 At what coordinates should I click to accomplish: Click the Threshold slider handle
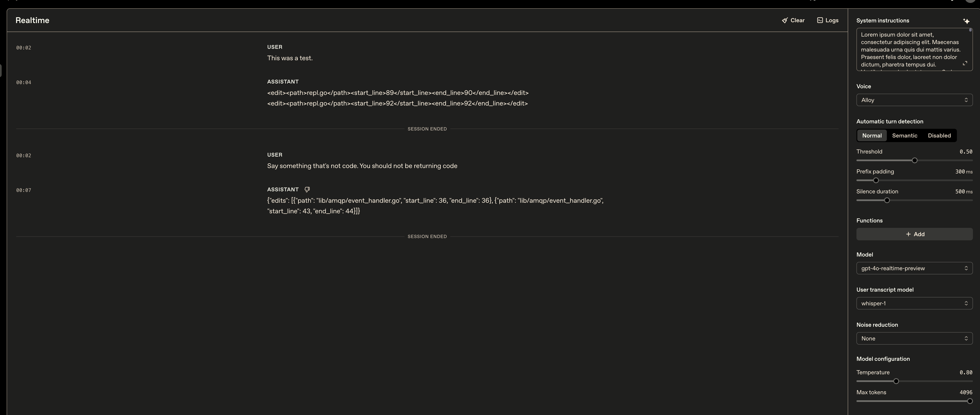914,160
